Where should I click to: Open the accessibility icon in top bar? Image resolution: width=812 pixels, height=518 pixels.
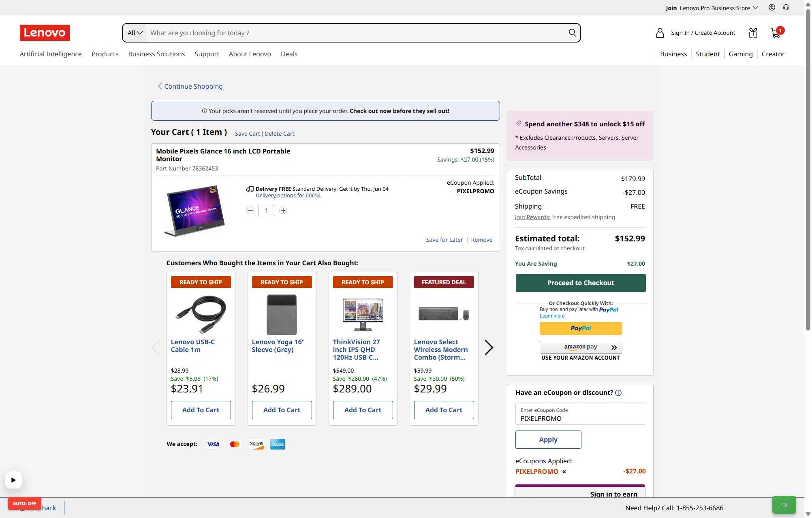(771, 7)
